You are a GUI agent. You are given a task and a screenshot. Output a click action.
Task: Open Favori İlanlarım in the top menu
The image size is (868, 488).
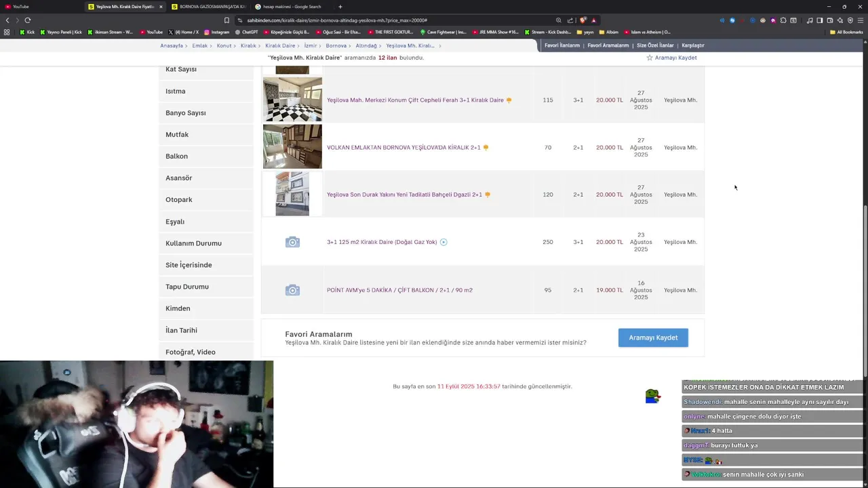(x=562, y=45)
